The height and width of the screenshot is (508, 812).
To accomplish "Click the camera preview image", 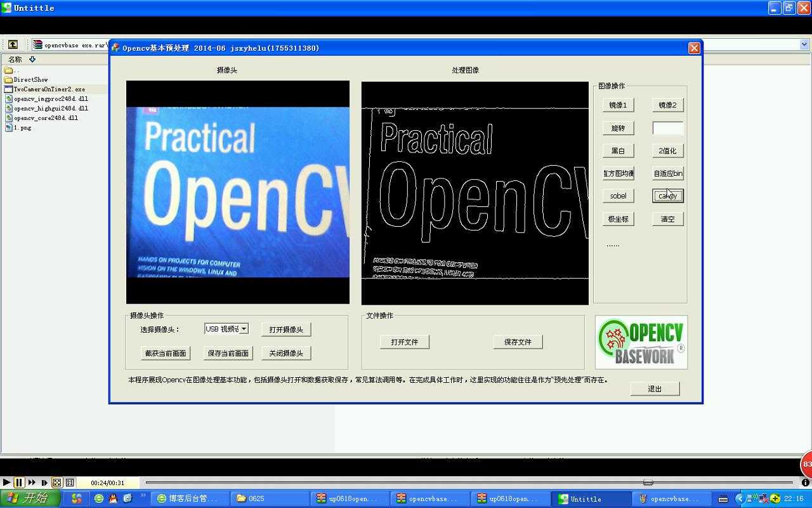I will tap(238, 192).
